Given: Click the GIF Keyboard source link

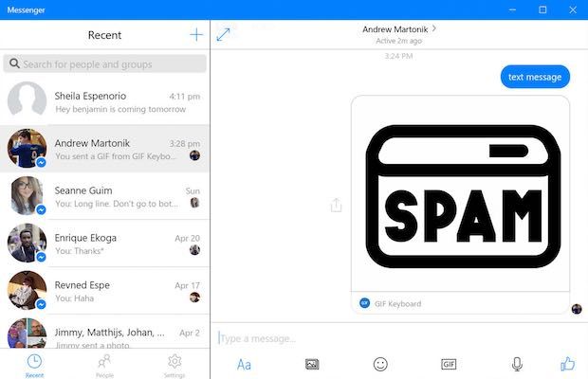Looking at the screenshot, I should (398, 304).
